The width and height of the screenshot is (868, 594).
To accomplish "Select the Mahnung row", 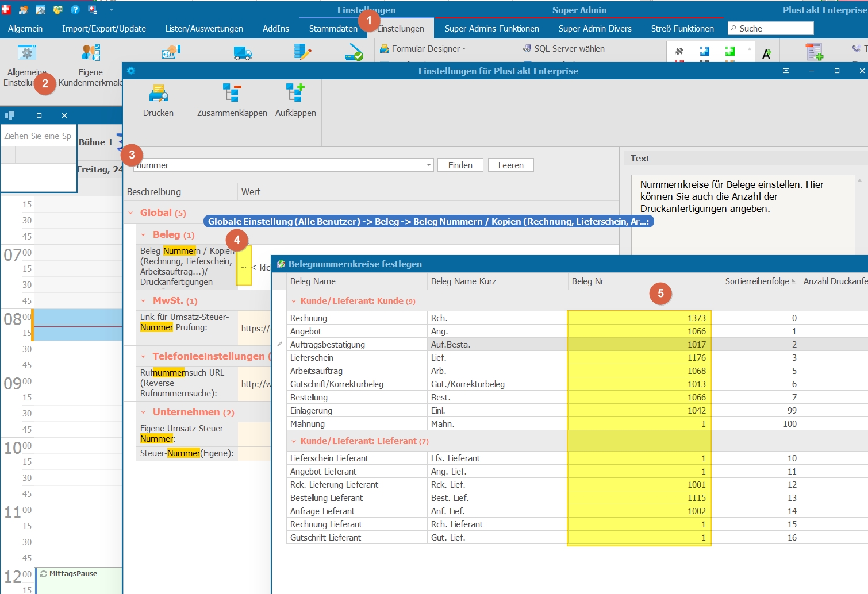I will [x=577, y=424].
